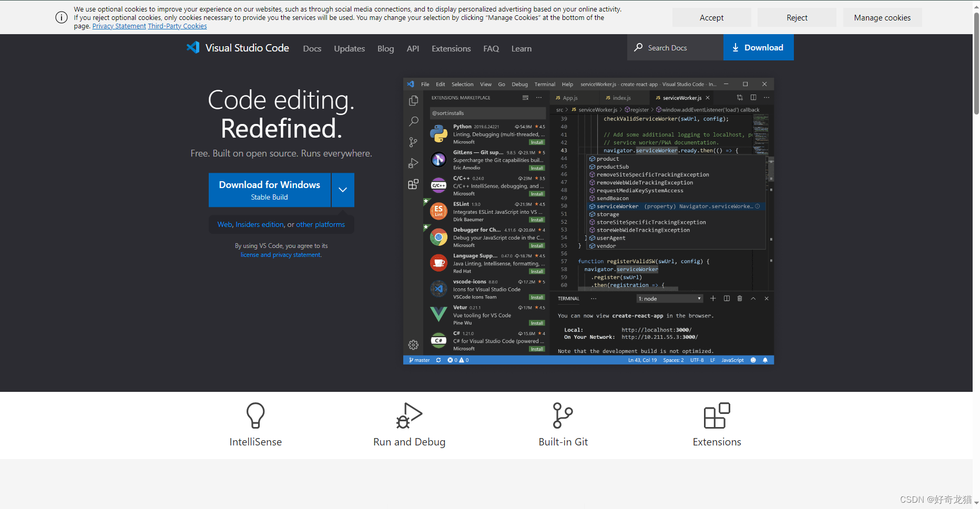Screen dimensions: 980x509
Task: Open the Privacy Statement link
Action: (119, 26)
